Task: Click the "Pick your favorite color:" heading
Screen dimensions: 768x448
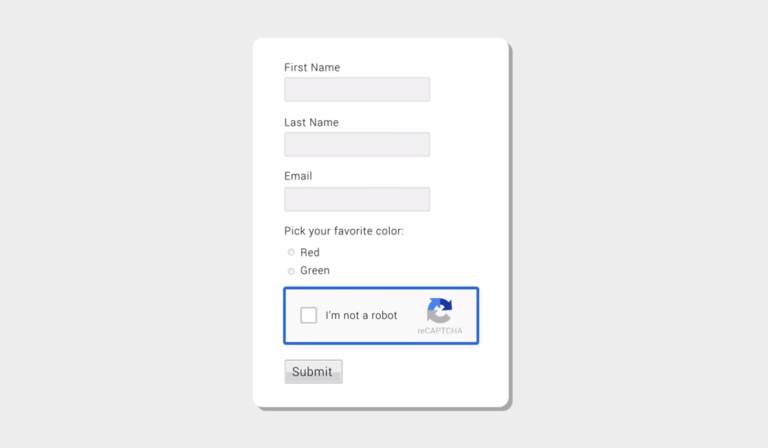Action: 344,231
